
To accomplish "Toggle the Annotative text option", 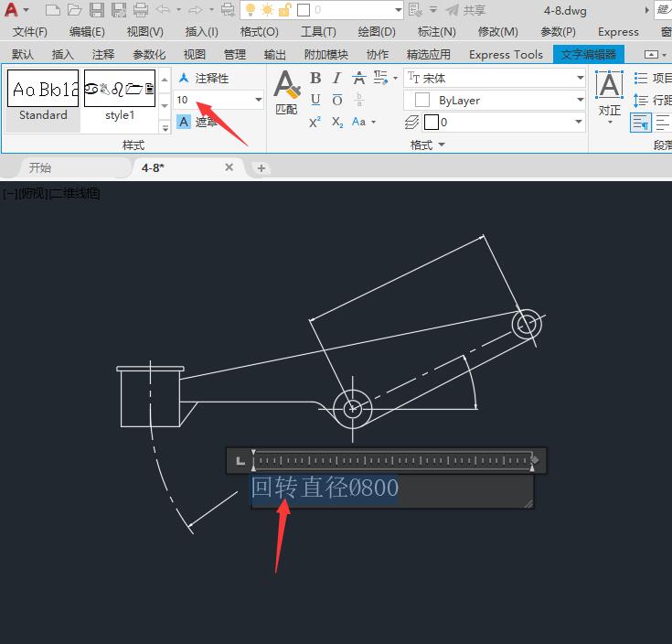I will coord(204,78).
